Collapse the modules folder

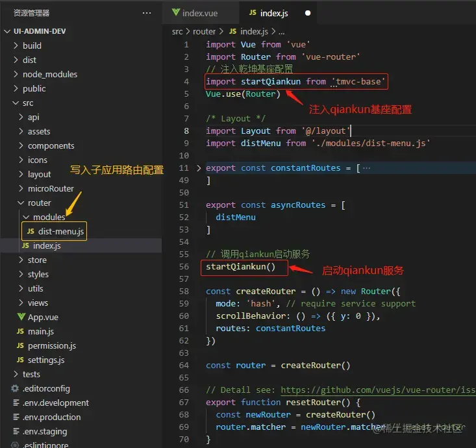point(26,217)
